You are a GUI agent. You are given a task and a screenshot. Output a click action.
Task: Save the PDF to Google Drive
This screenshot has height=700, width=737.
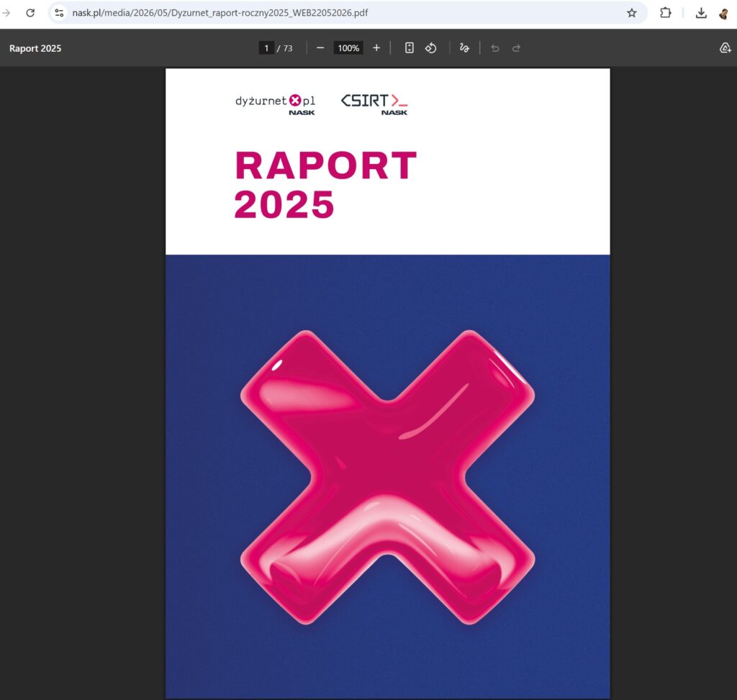tap(725, 48)
